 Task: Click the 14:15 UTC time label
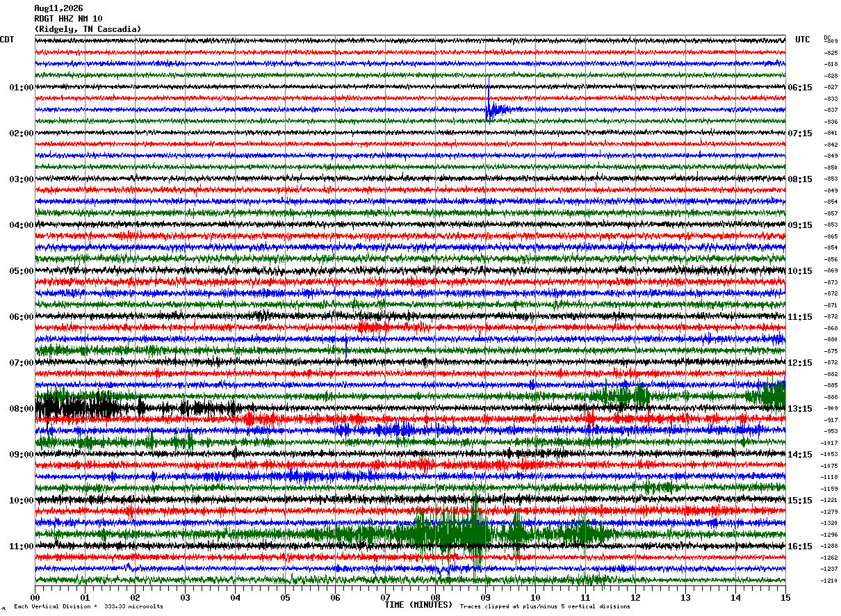point(800,455)
